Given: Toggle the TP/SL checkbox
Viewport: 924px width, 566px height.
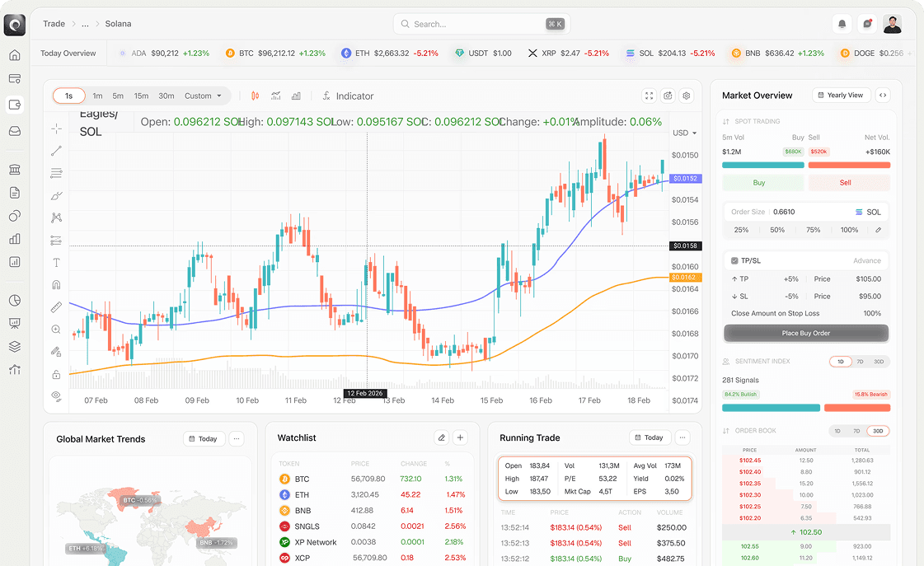Looking at the screenshot, I should 734,260.
